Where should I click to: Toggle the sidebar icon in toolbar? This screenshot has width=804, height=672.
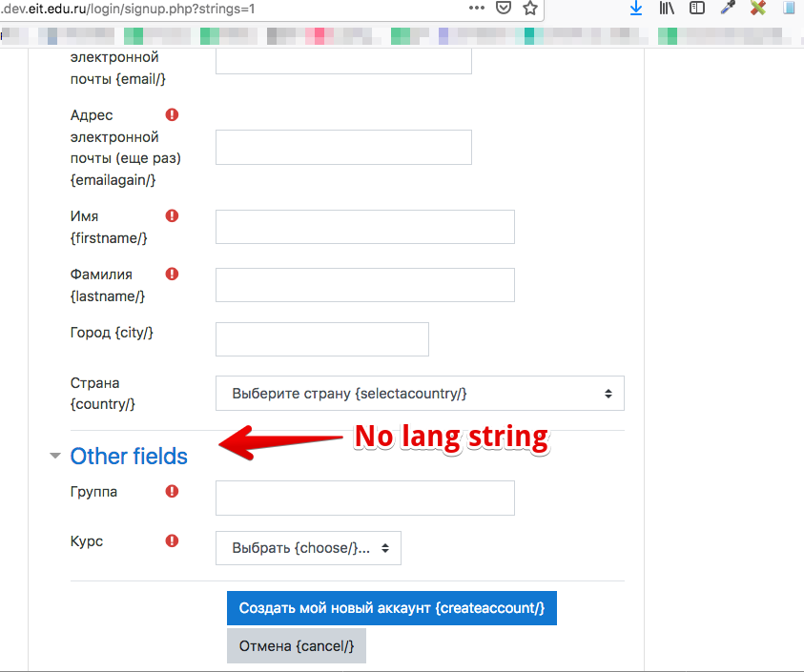[697, 8]
